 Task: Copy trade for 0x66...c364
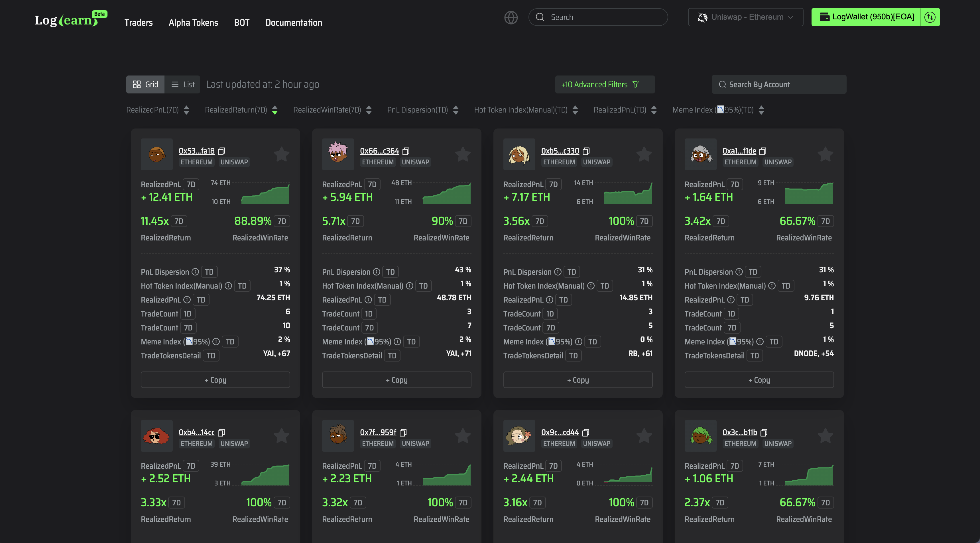pos(397,380)
